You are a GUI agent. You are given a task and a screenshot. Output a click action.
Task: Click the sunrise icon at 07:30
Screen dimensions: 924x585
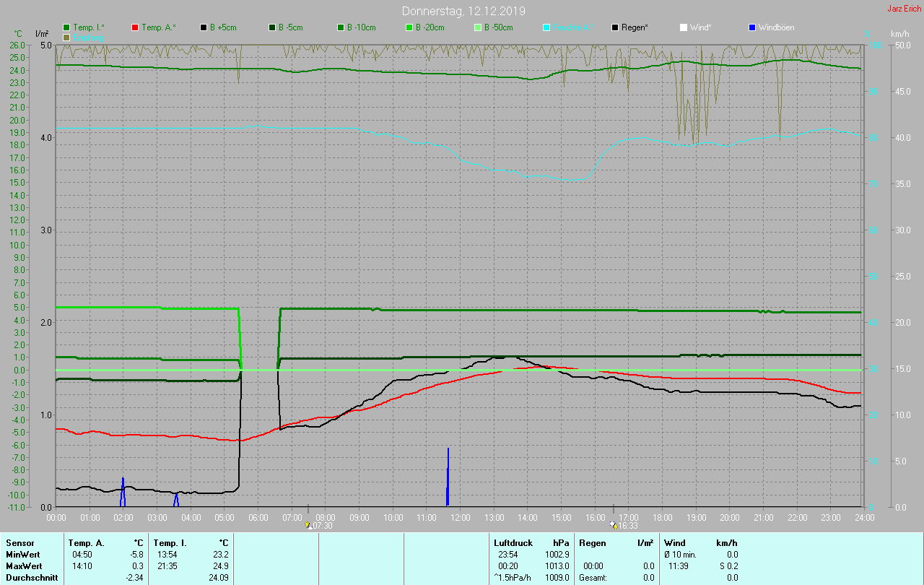[309, 525]
